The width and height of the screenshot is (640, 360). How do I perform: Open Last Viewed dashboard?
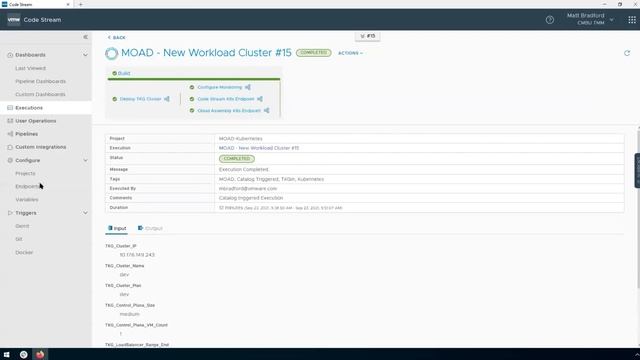31,68
